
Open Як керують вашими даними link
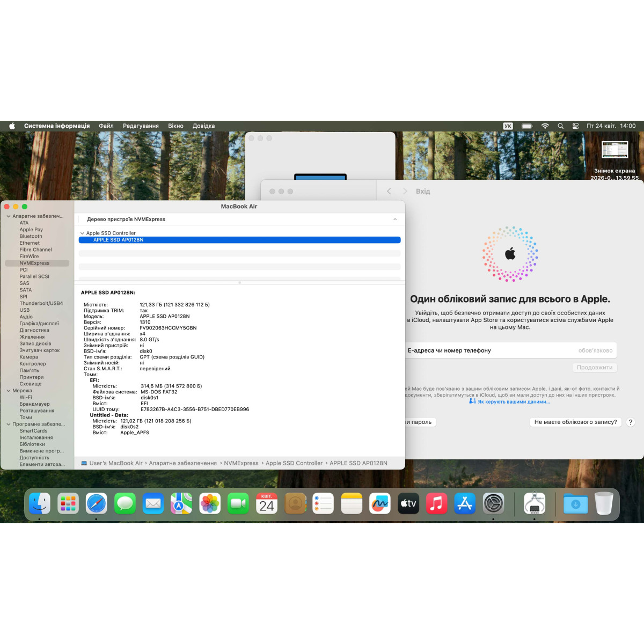pos(514,401)
